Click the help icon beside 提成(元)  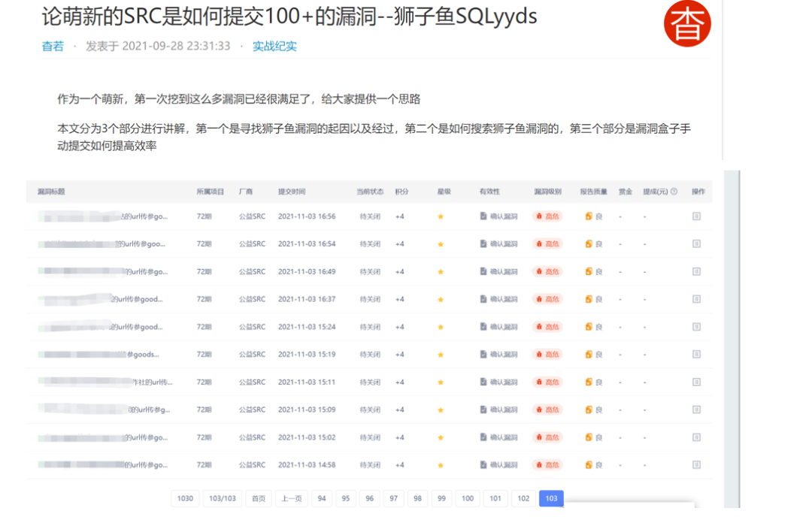(x=674, y=192)
